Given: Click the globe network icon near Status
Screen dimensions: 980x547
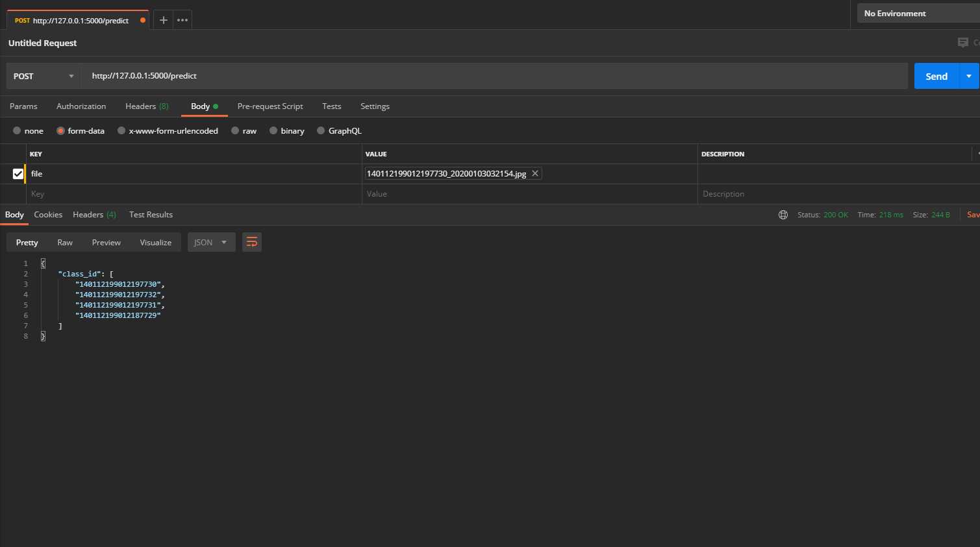Looking at the screenshot, I should (x=783, y=215).
